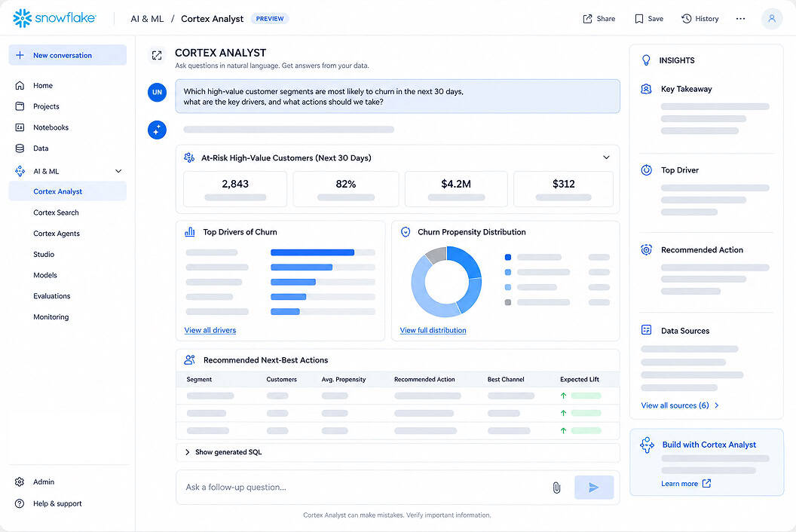Click the Recommended Next-Best Actions people icon
Image resolution: width=796 pixels, height=532 pixels.
click(x=190, y=360)
